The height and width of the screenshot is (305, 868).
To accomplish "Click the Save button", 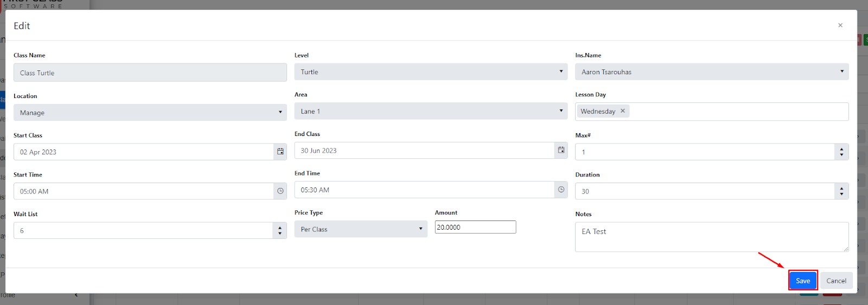I will click(x=803, y=281).
